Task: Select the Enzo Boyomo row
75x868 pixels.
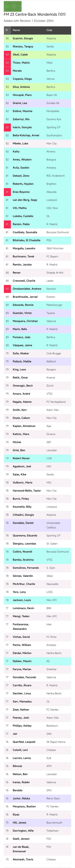Action: click(37, 192)
